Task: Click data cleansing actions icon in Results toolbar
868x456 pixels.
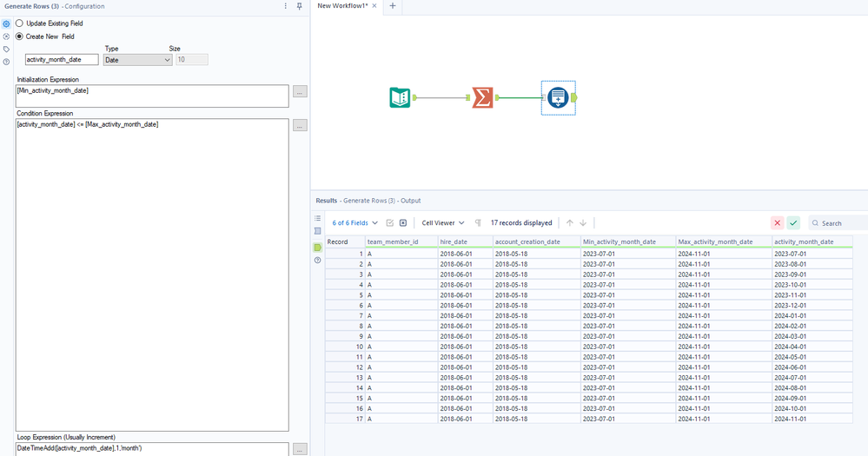Action: coord(390,223)
